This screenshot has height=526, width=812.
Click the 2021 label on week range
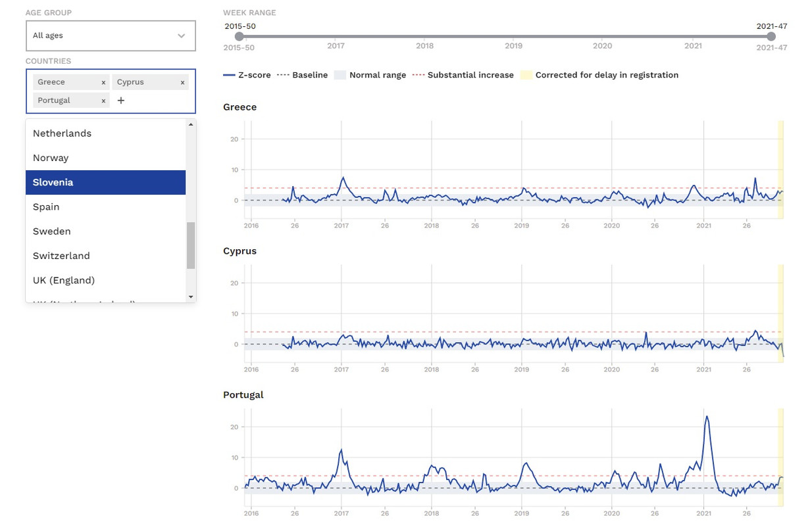[692, 46]
